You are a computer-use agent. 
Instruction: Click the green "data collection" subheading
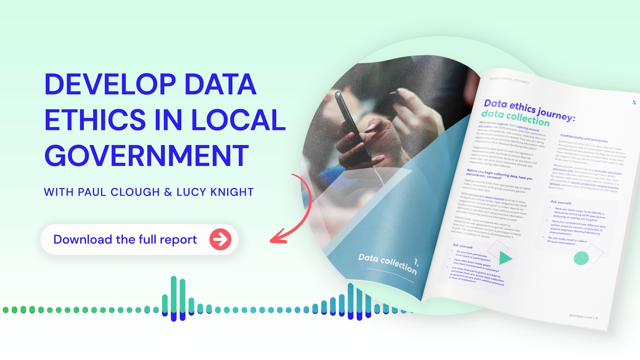[x=516, y=118]
